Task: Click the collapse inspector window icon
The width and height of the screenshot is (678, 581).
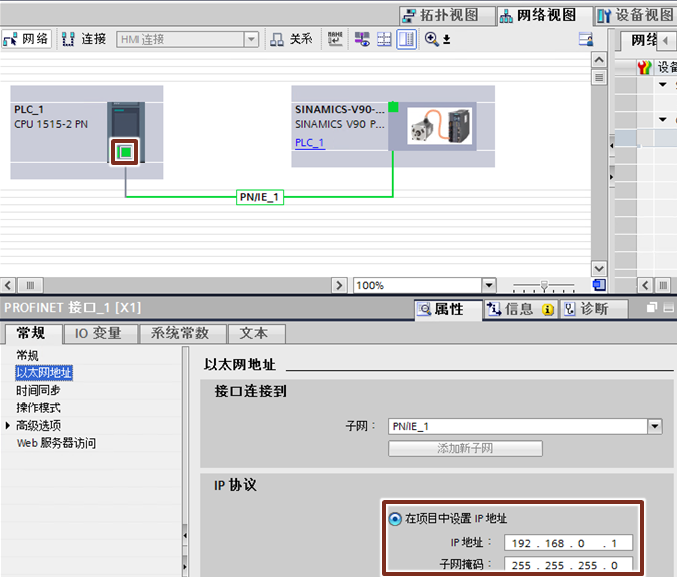Action: (668, 307)
